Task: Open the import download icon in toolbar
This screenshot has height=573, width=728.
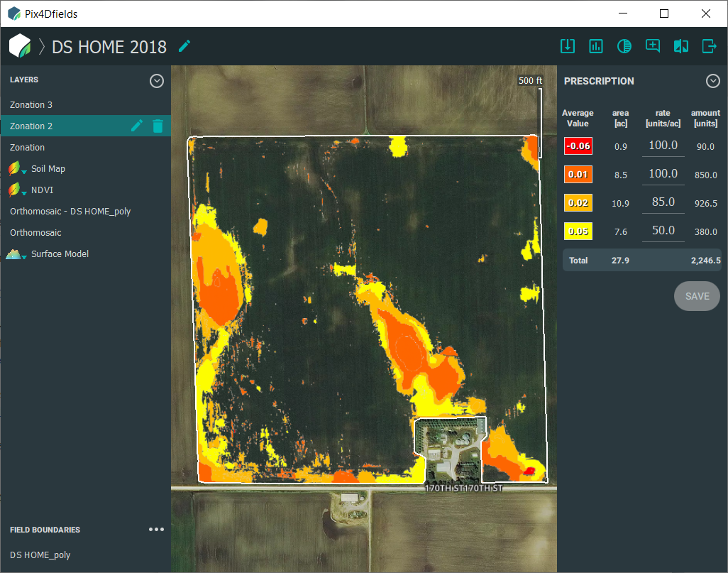Action: (568, 46)
